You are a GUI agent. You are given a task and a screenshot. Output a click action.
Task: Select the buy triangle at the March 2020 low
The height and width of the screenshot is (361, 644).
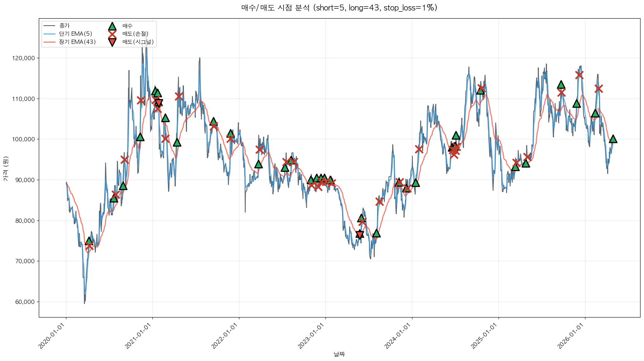(x=89, y=241)
